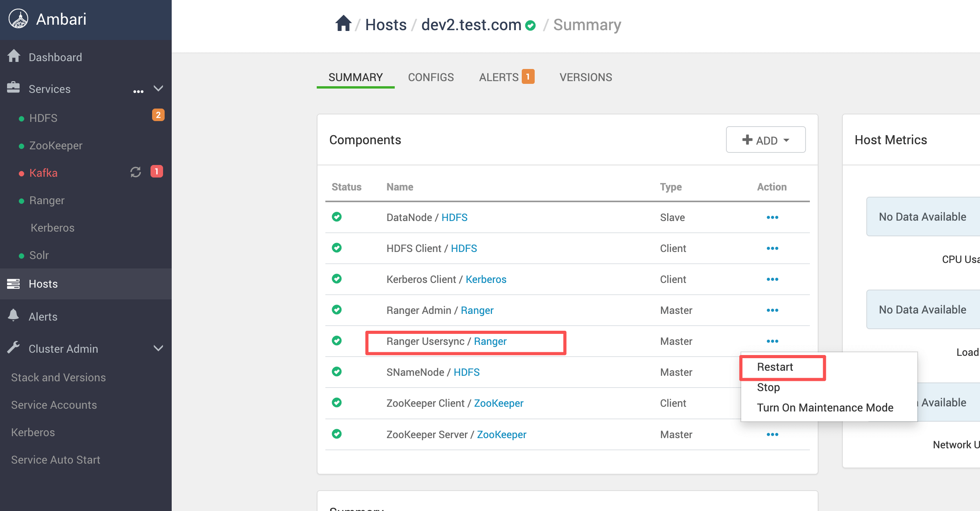The image size is (980, 511).
Task: Click the home icon in breadcrumb
Action: pyautogui.click(x=343, y=24)
